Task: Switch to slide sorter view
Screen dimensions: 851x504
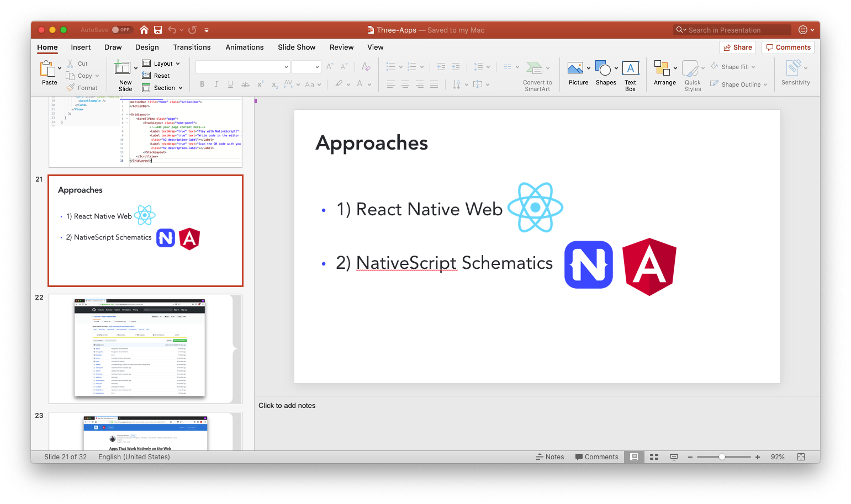Action: 654,457
